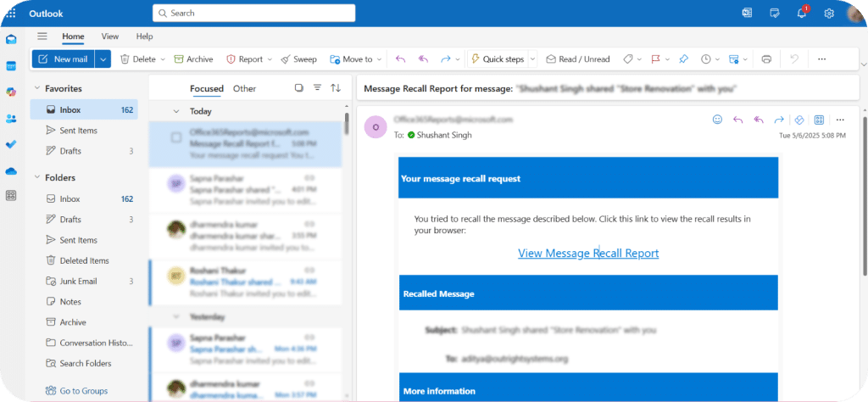This screenshot has width=868, height=402.
Task: Open the Settings gear
Action: [829, 14]
